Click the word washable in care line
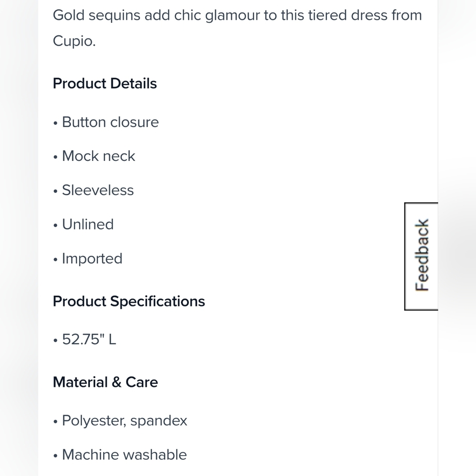The width and height of the screenshot is (476, 476). point(155,455)
